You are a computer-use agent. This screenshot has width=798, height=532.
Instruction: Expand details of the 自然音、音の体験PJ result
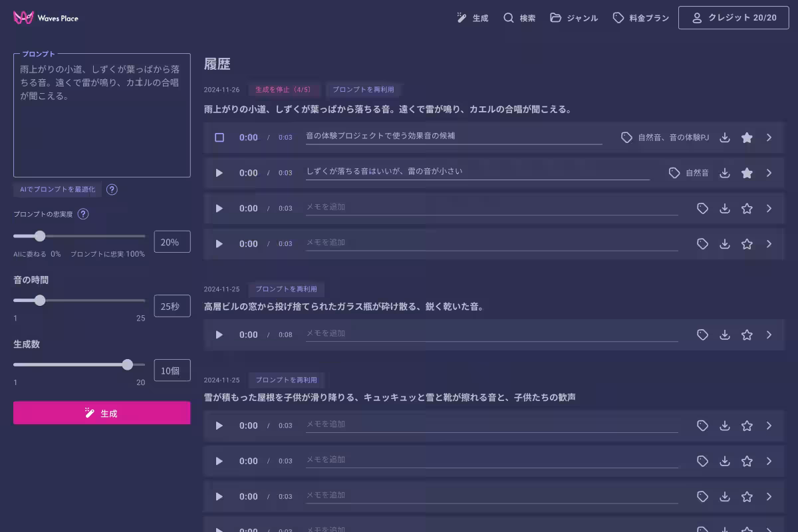[769, 137]
